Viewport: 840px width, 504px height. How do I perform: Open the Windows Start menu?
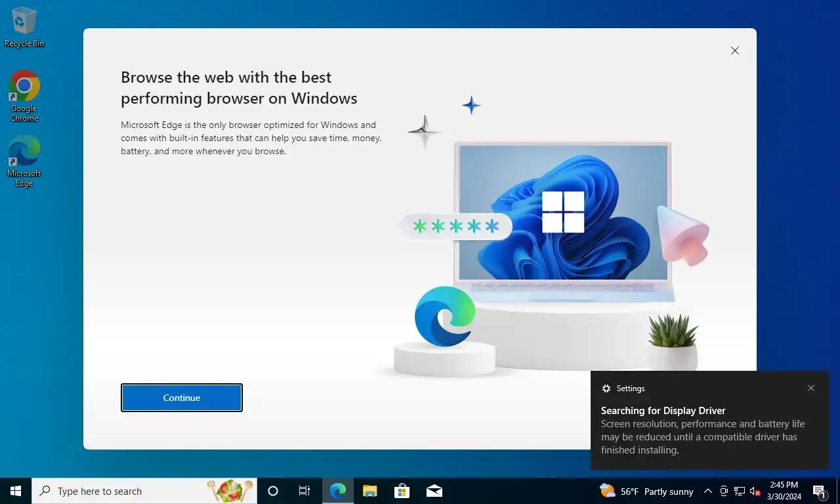tap(16, 491)
